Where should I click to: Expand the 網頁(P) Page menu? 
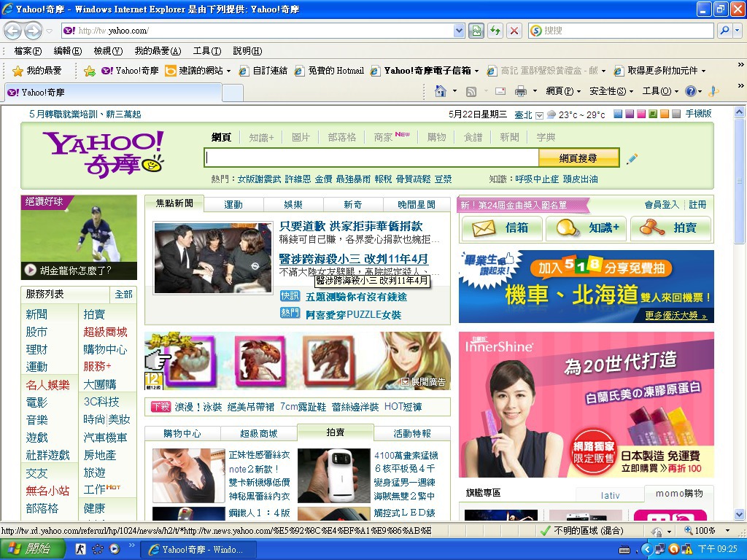[564, 91]
